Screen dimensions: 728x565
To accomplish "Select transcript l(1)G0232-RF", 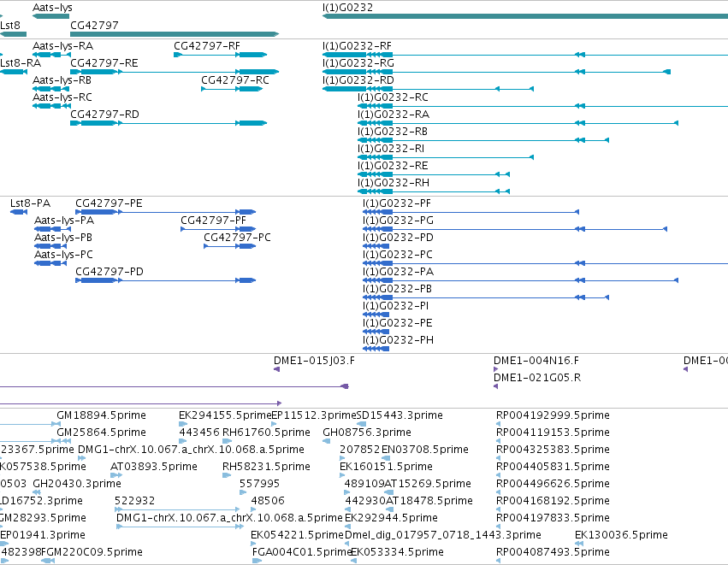I will tap(525, 55).
